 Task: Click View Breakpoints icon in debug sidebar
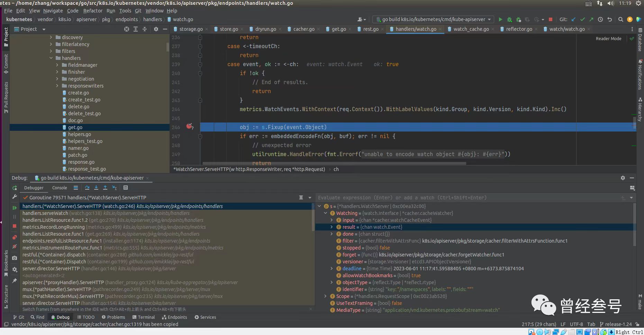pos(15,237)
